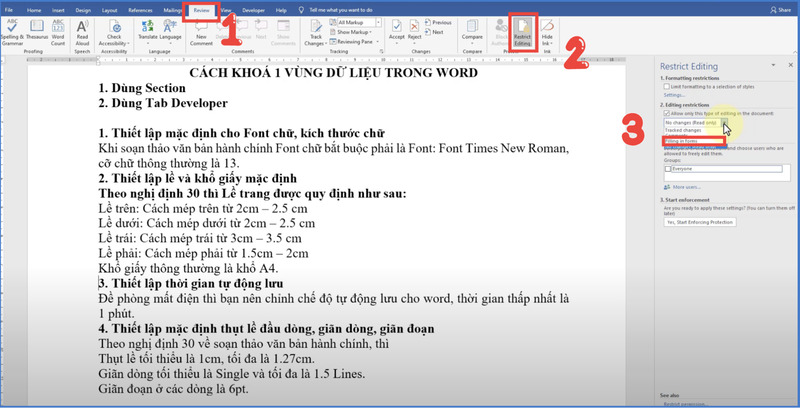Open the File tab
The height and width of the screenshot is (408, 800).
point(9,10)
